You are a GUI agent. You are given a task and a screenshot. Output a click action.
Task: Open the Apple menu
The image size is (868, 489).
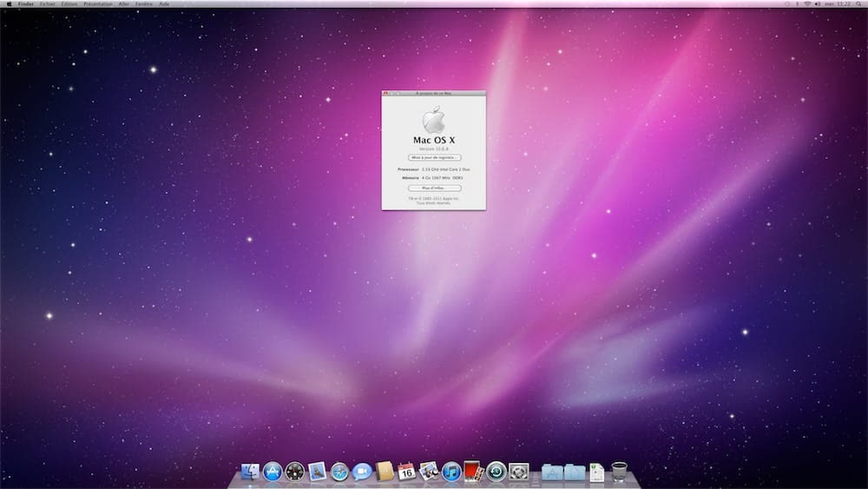point(8,3)
